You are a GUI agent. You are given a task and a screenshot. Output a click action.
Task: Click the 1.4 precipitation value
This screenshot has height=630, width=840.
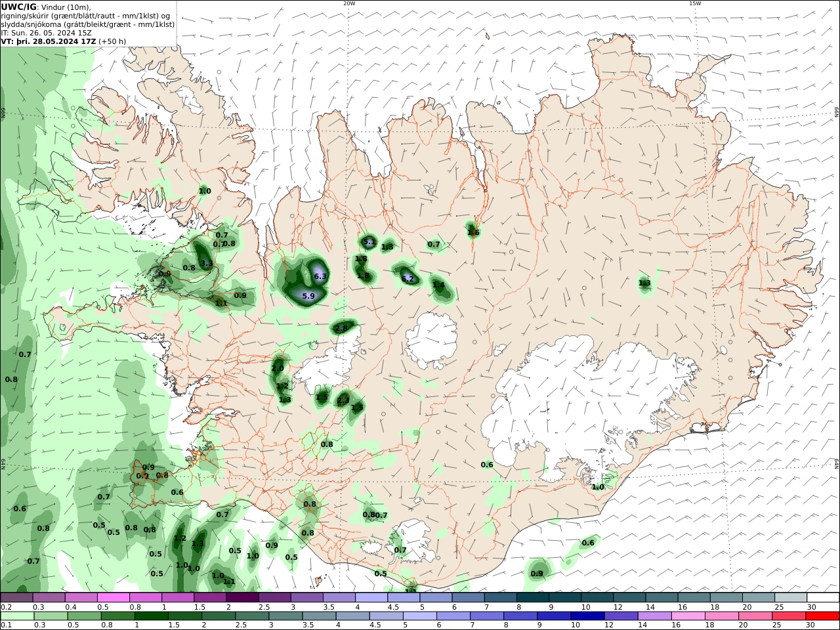pyautogui.click(x=438, y=285)
